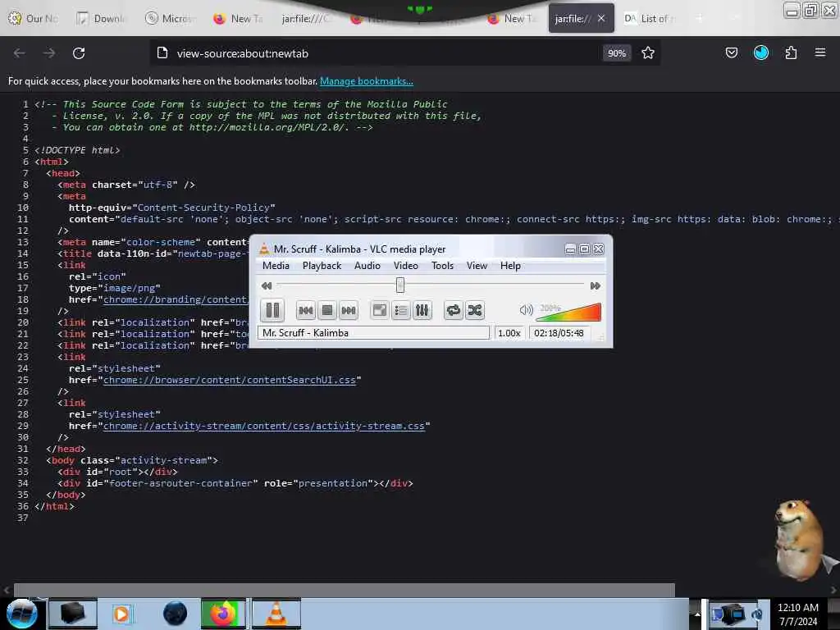Screen dimensions: 840x630
Task: Click the Firefox taskbar icon
Action: coord(223,614)
